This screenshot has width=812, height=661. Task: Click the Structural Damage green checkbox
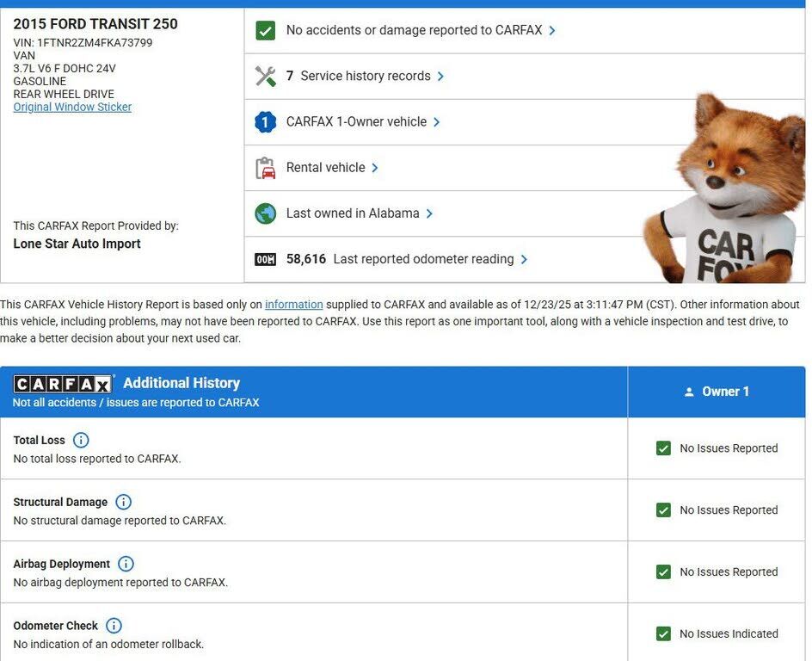point(663,510)
